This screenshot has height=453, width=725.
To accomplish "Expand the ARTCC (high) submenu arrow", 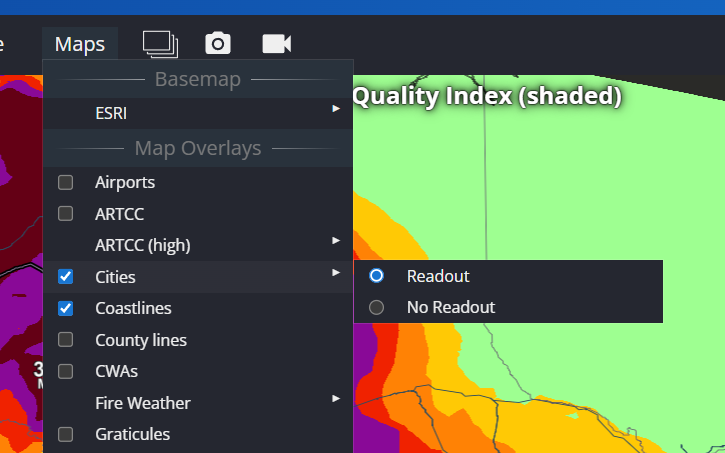I will (336, 241).
